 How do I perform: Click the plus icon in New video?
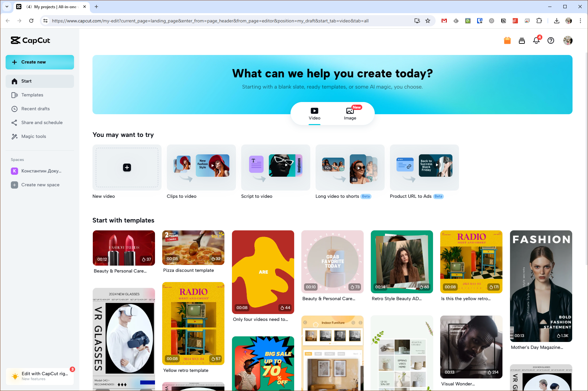[x=127, y=168]
